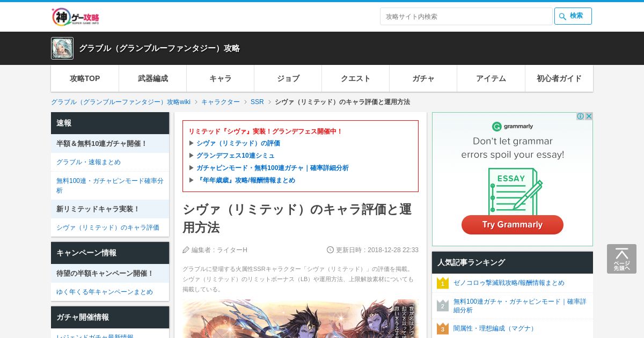Screen dimensions: 644x338
Task: Open 闇属性・理想編成（マグナ） ranking link
Action: pos(494,328)
